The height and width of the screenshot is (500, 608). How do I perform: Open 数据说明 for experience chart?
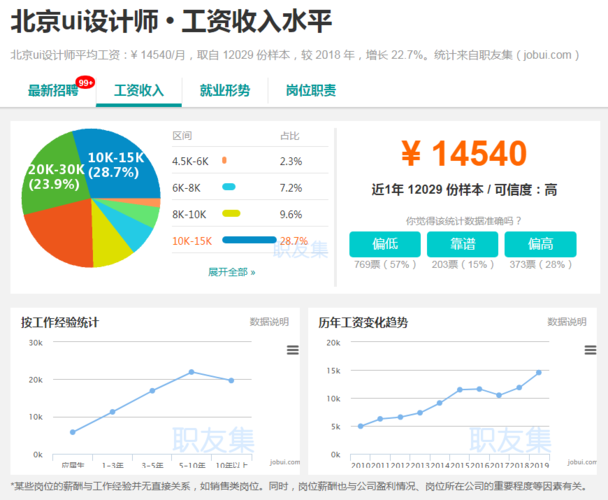tap(269, 322)
